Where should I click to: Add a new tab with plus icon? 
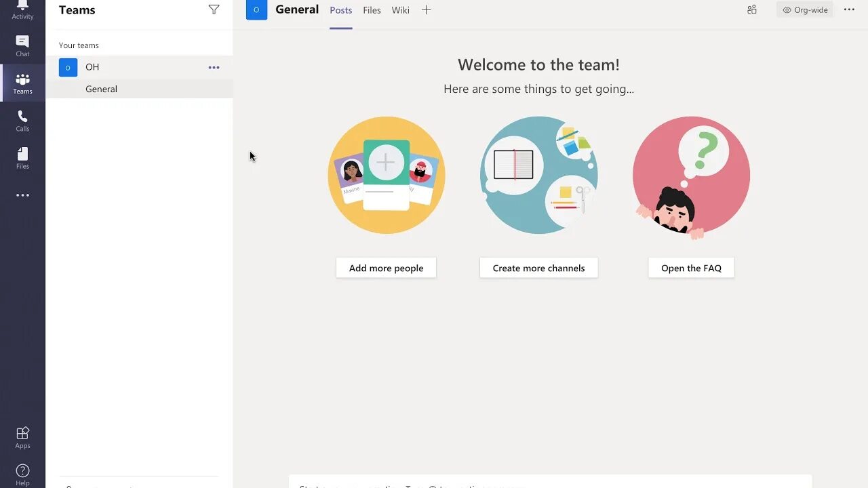click(x=426, y=9)
